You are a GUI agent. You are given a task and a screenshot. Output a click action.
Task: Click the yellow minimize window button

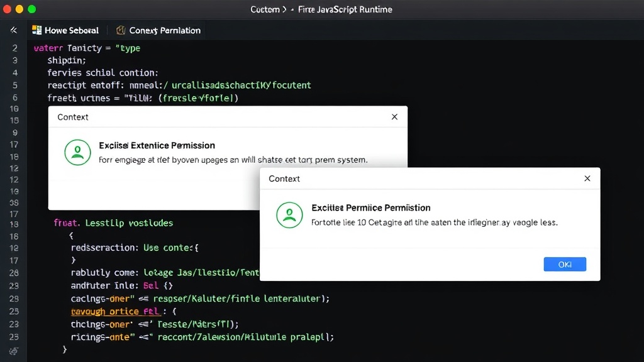click(x=19, y=9)
